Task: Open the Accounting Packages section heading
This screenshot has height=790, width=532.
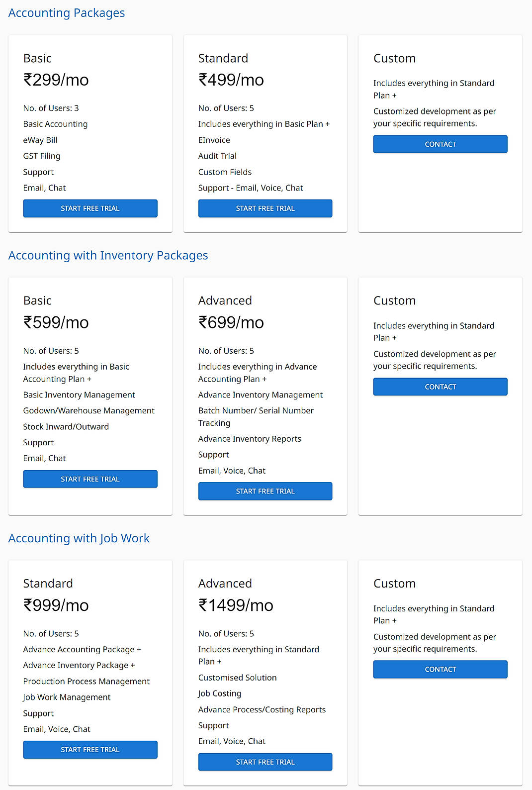Action: click(x=66, y=12)
